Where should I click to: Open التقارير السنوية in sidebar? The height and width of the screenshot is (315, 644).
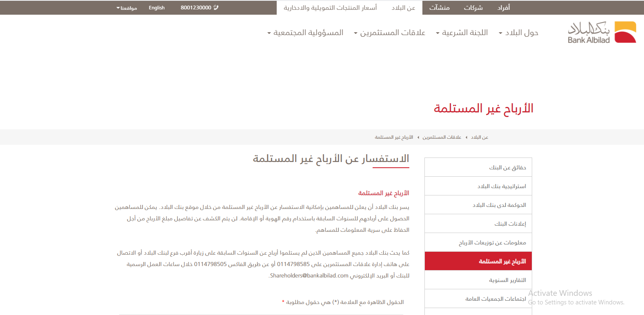(507, 280)
